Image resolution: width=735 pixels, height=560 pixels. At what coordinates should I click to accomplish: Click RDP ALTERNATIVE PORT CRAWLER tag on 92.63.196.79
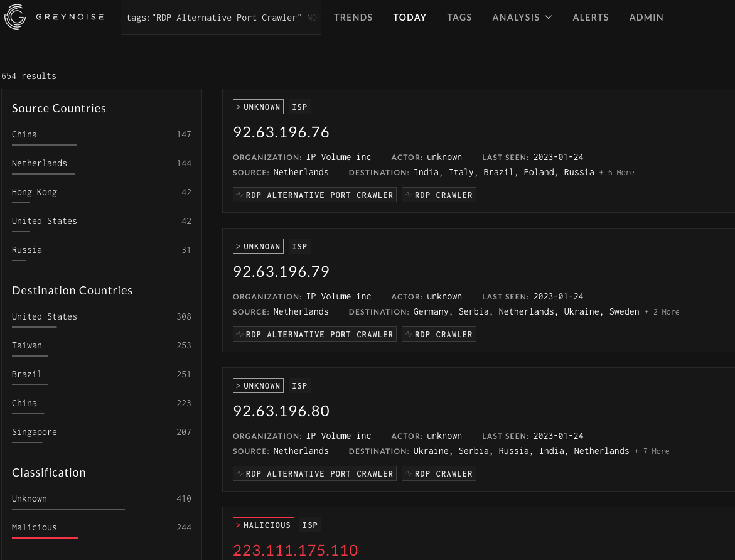[314, 334]
